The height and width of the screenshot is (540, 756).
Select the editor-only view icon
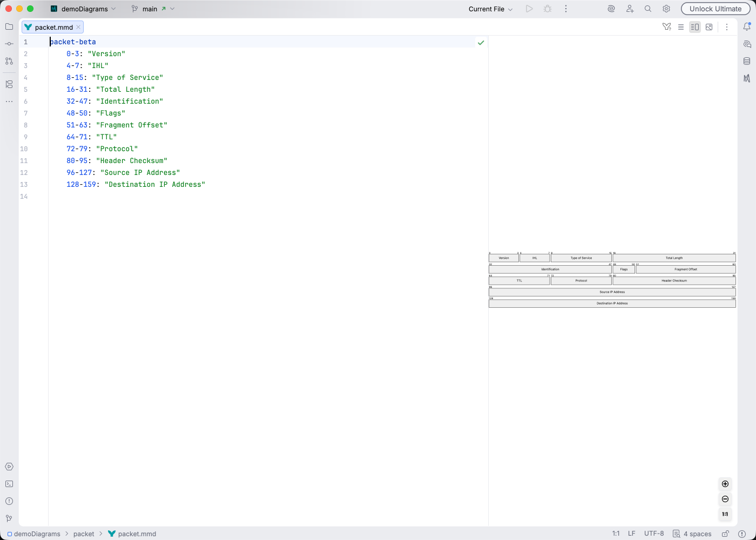pyautogui.click(x=681, y=26)
